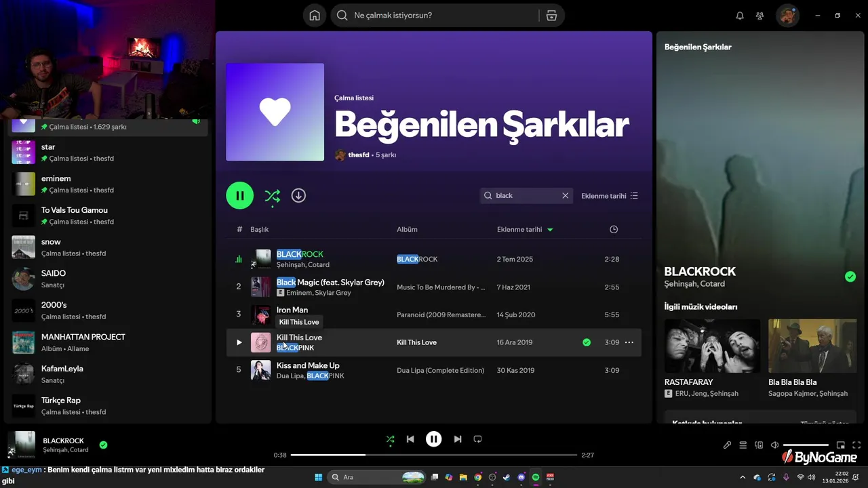Screen dimensions: 868x488
Task: Open more options for Kill This Love
Action: pos(629,343)
